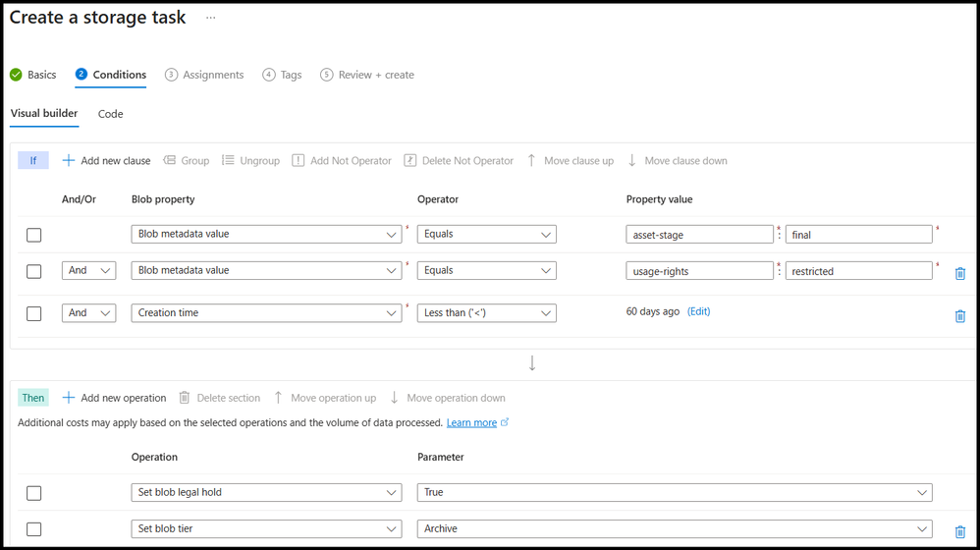Switch to the Code tab

111,114
